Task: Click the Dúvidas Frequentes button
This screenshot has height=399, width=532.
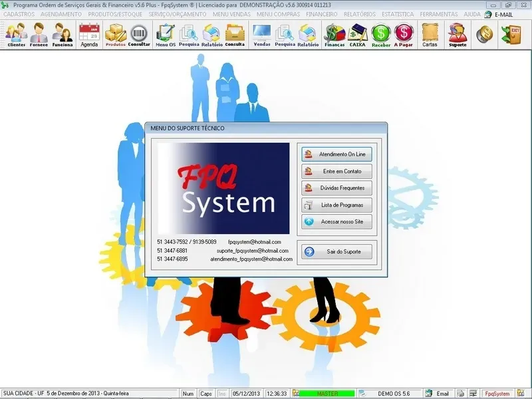Action: (x=336, y=188)
